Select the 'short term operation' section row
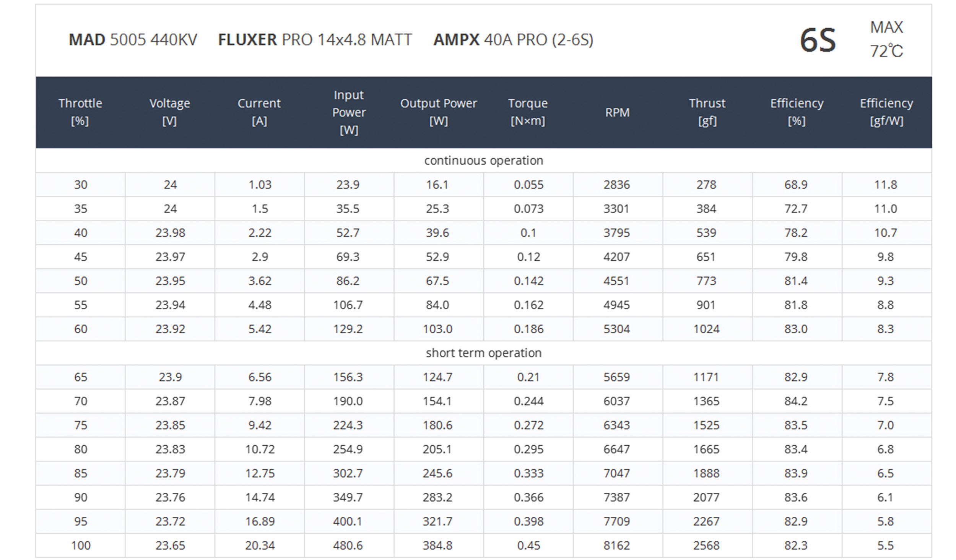This screenshot has height=560, width=956. pos(484,353)
